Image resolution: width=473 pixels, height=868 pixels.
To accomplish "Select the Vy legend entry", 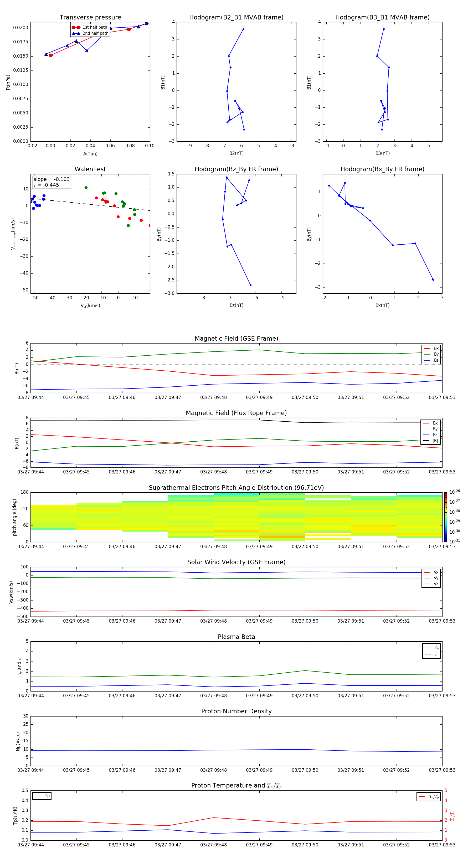I will point(431,578).
